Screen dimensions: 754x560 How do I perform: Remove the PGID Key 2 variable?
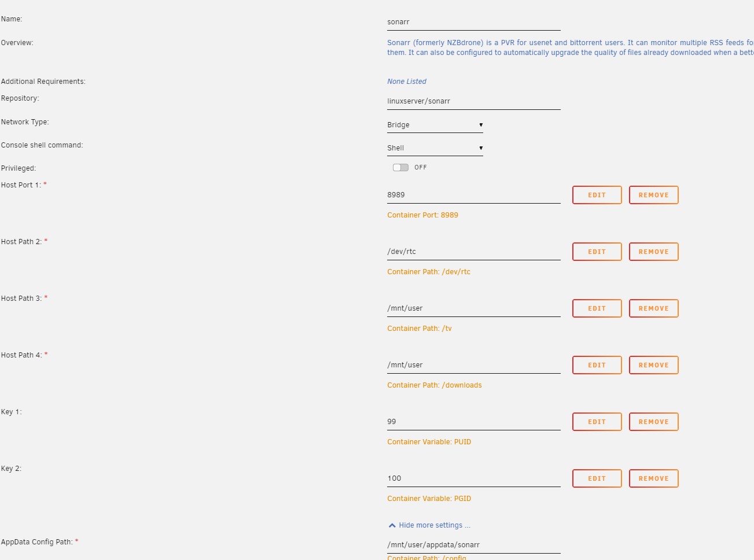click(653, 478)
